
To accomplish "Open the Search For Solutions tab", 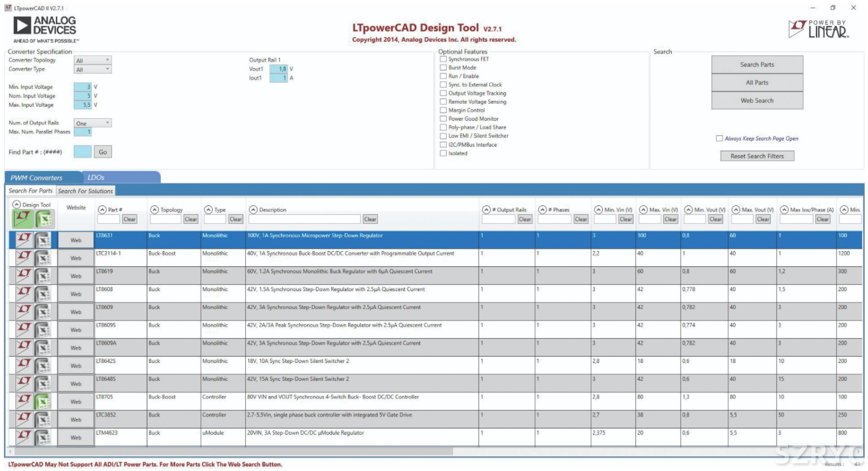I will click(85, 191).
